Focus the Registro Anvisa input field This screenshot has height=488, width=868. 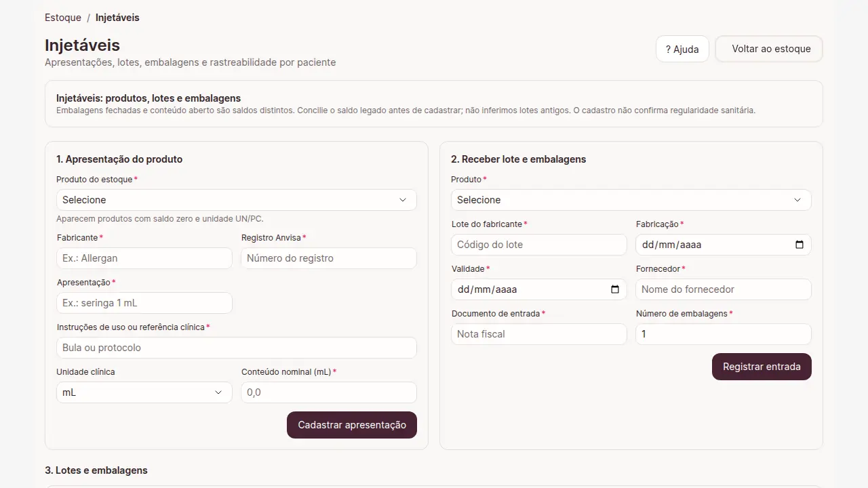pyautogui.click(x=329, y=258)
